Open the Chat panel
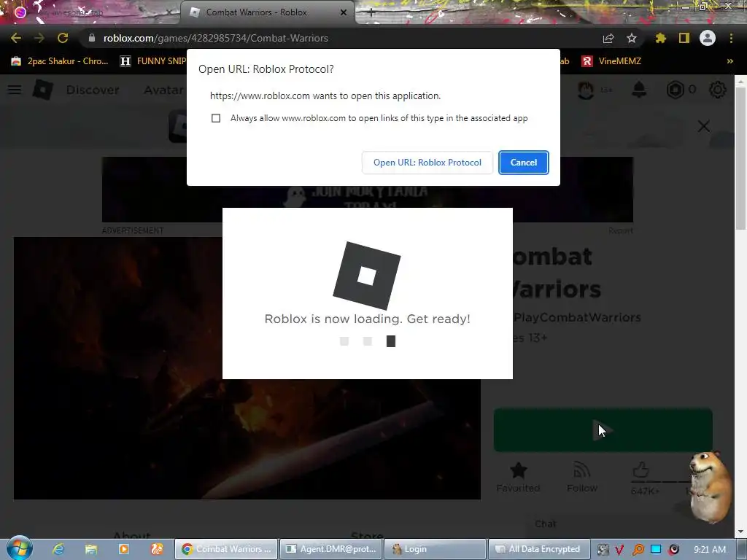The image size is (747, 560). click(x=545, y=524)
